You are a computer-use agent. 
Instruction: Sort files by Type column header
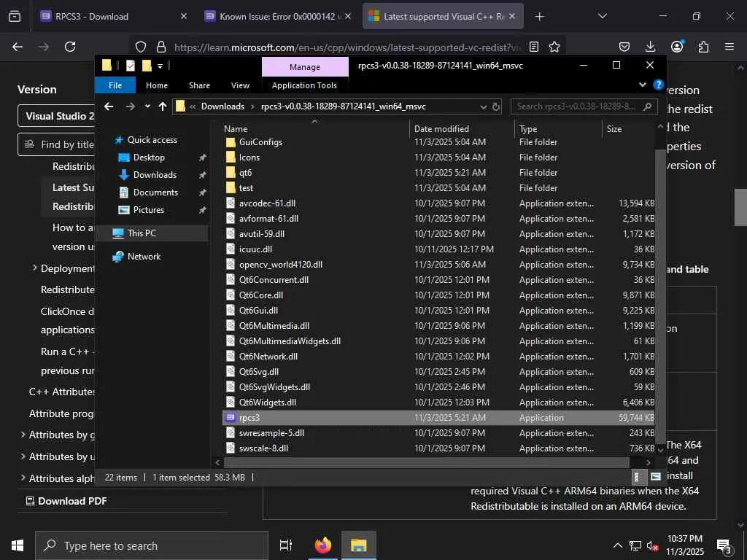coord(558,128)
